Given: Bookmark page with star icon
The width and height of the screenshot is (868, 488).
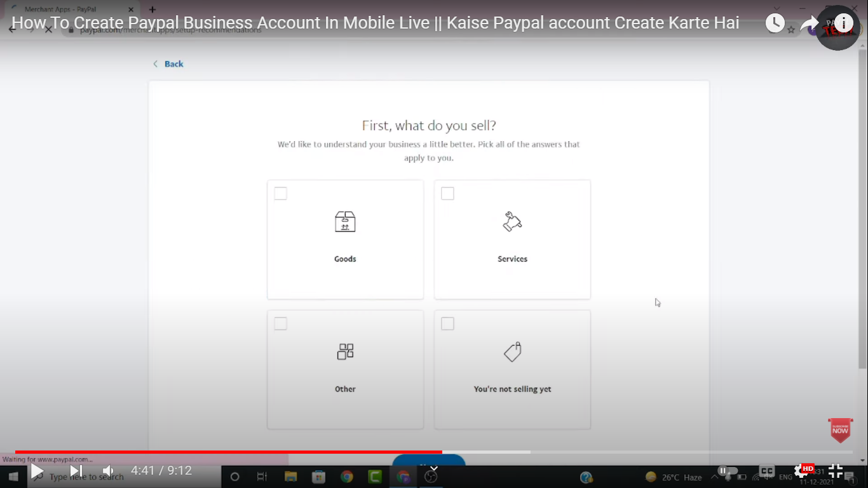Looking at the screenshot, I should pyautogui.click(x=791, y=30).
